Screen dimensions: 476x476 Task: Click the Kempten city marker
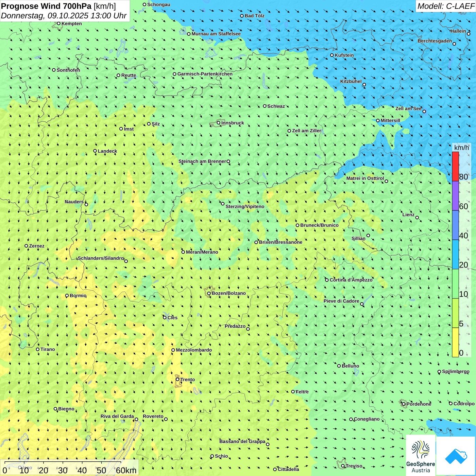coord(58,23)
